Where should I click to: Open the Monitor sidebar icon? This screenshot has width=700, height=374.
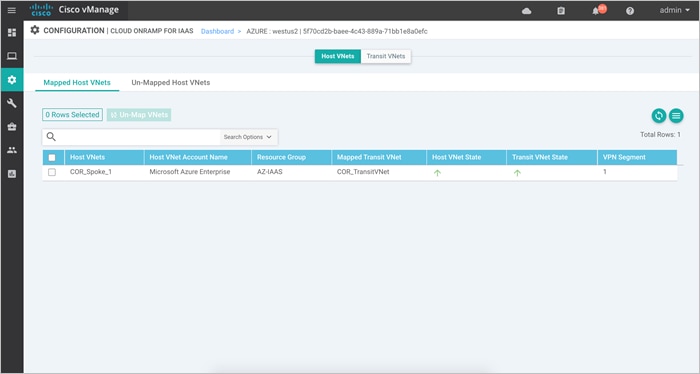click(12, 56)
